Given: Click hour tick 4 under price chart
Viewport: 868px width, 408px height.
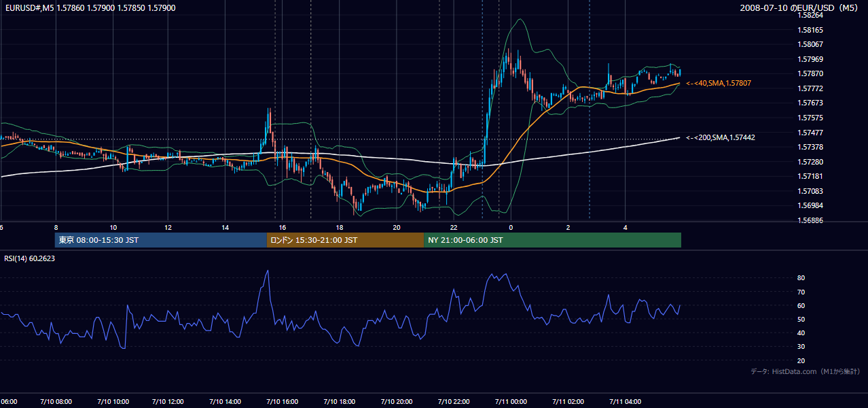Looking at the screenshot, I should [625, 227].
